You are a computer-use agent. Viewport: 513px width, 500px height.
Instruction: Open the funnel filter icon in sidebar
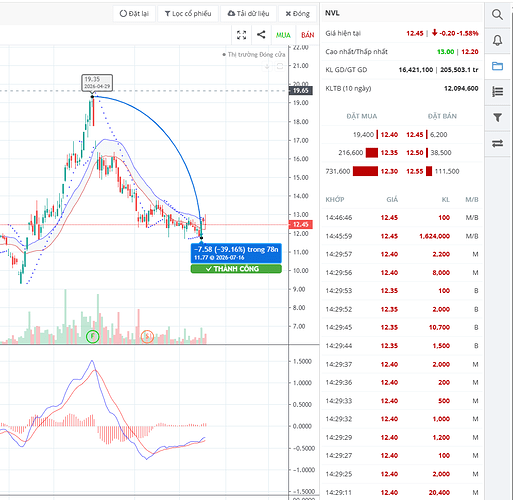497,117
